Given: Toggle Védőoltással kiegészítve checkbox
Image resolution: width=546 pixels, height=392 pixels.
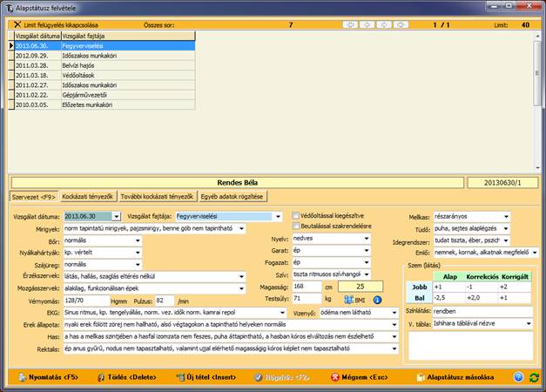Looking at the screenshot, I should pyautogui.click(x=295, y=216).
